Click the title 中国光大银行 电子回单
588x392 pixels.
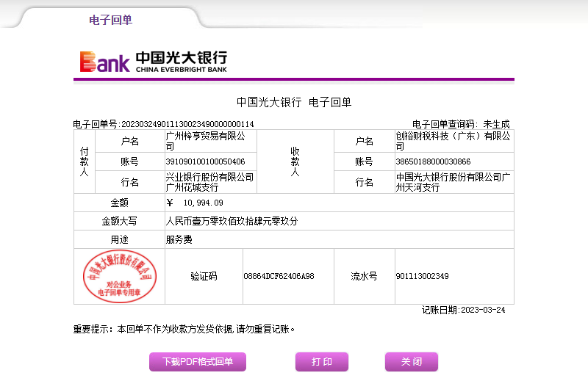[x=294, y=102]
